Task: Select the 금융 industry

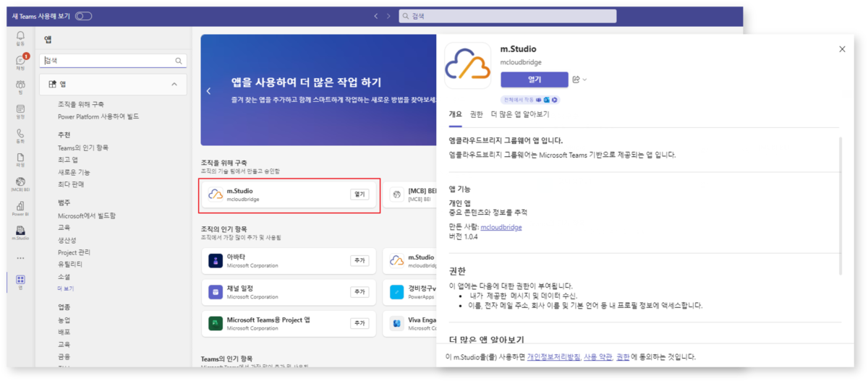Action: (64, 356)
